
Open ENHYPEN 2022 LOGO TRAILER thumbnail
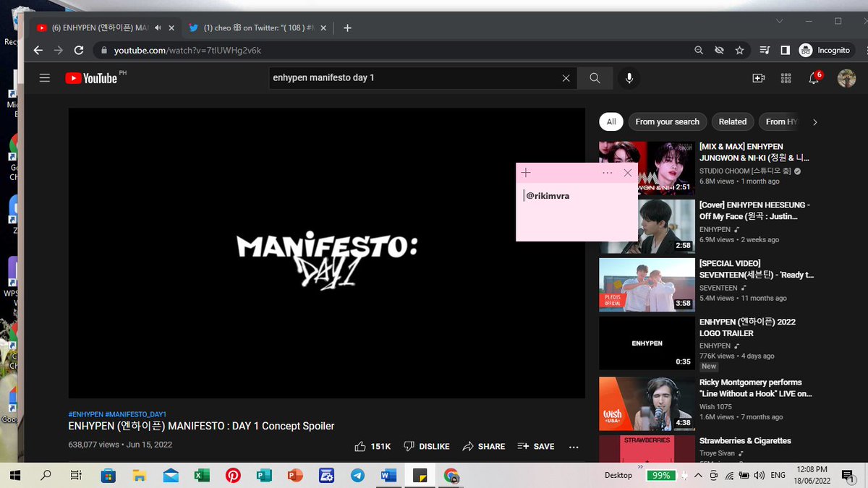[647, 343]
